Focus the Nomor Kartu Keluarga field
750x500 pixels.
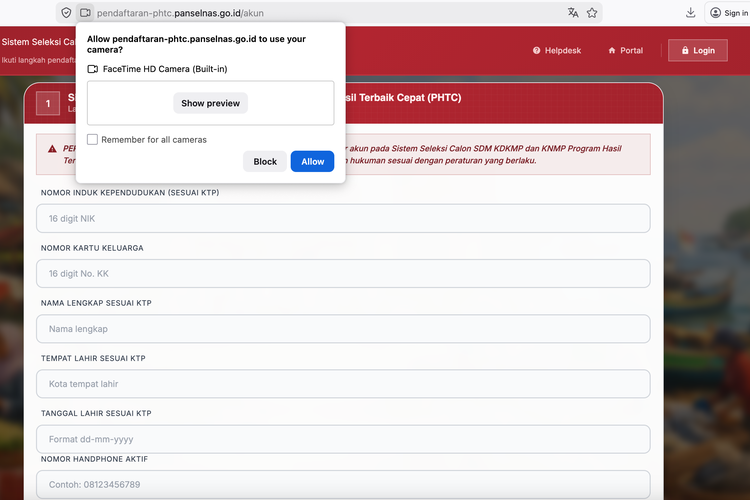(345, 274)
